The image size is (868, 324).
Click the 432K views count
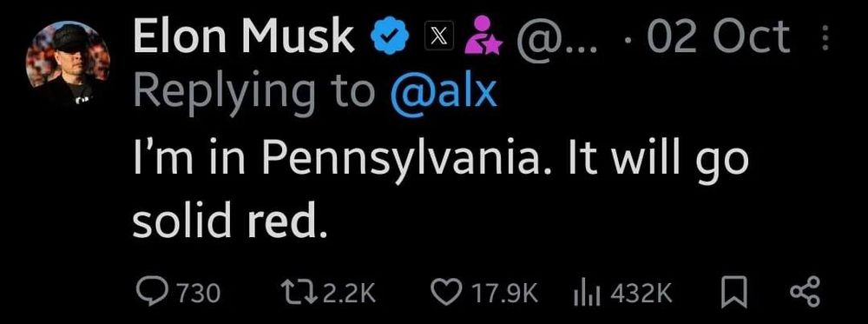641,293
